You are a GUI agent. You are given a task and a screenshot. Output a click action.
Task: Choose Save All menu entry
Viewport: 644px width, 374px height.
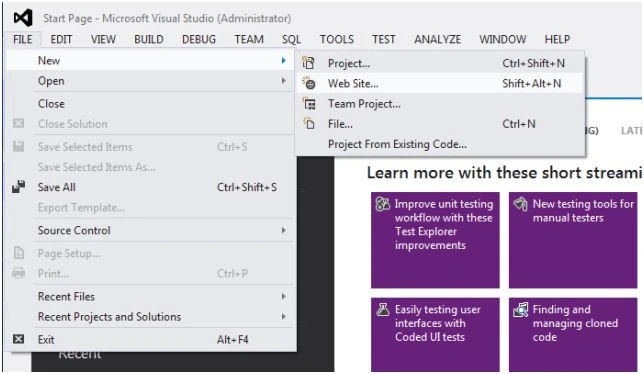[150, 187]
